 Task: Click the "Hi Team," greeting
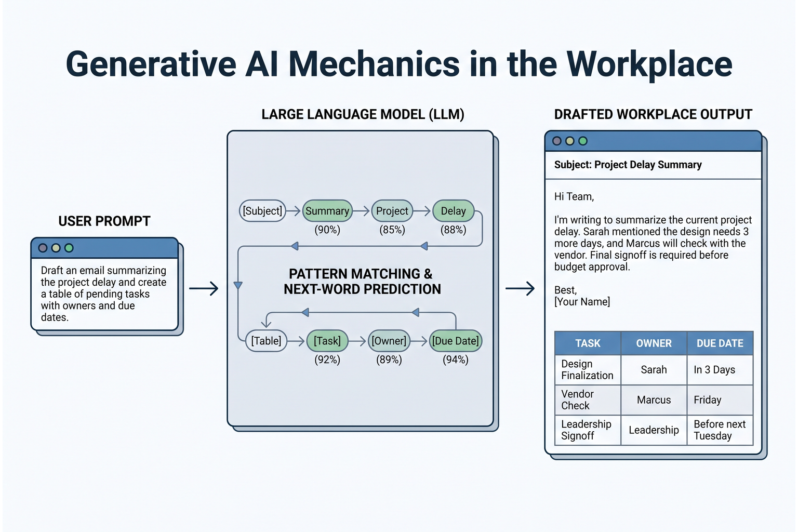tap(574, 197)
